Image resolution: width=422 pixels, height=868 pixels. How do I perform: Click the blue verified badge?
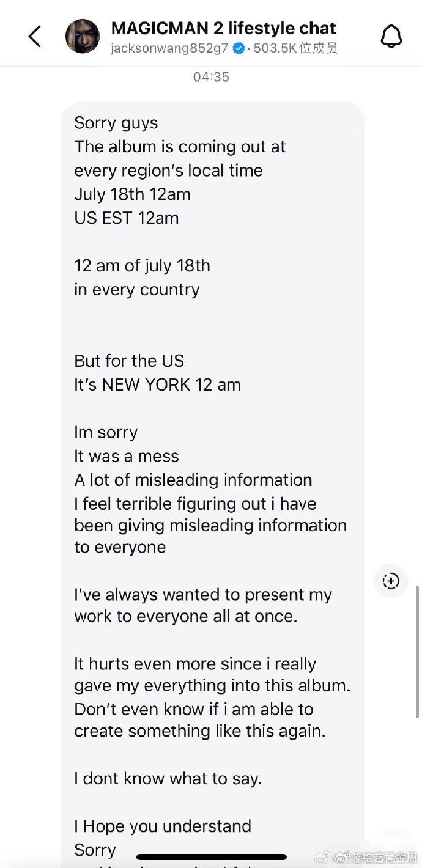point(239,48)
